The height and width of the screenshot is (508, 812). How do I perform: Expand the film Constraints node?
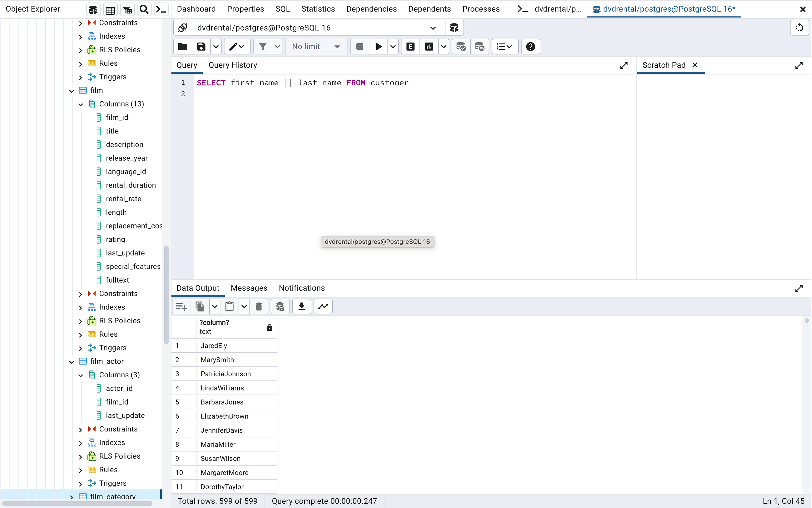(81, 294)
